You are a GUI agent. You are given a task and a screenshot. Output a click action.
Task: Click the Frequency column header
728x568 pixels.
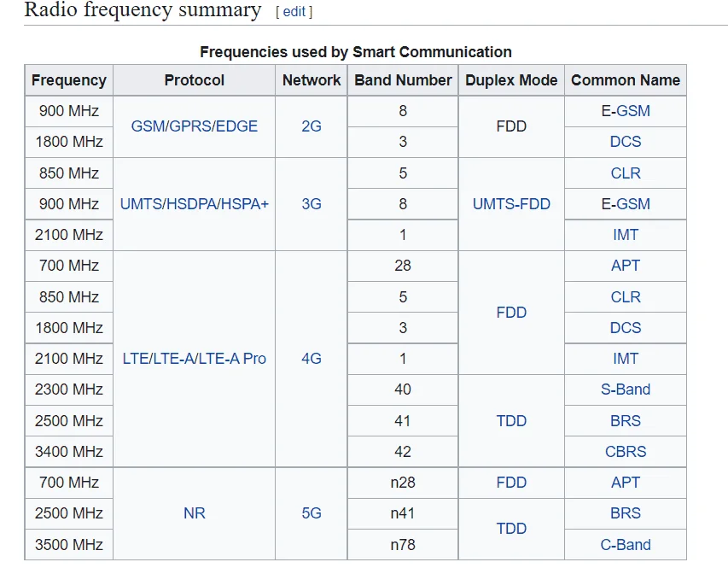tap(69, 80)
